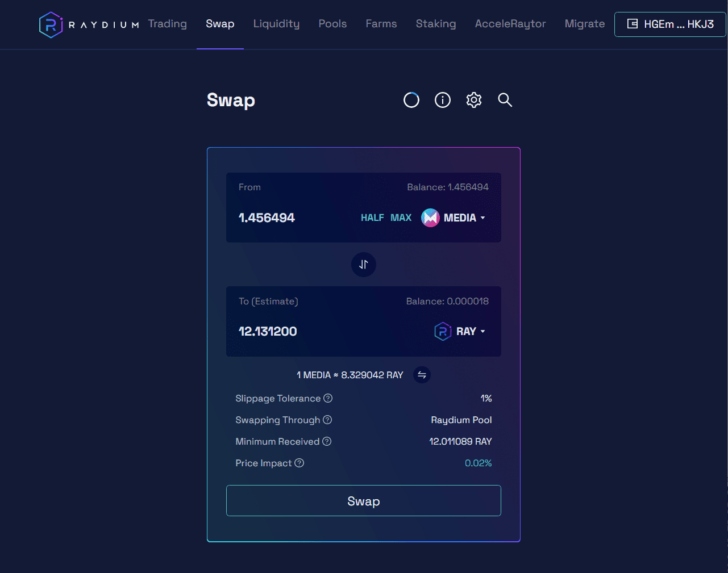This screenshot has height=573, width=728.
Task: Select the MAX amount button
Action: point(401,218)
